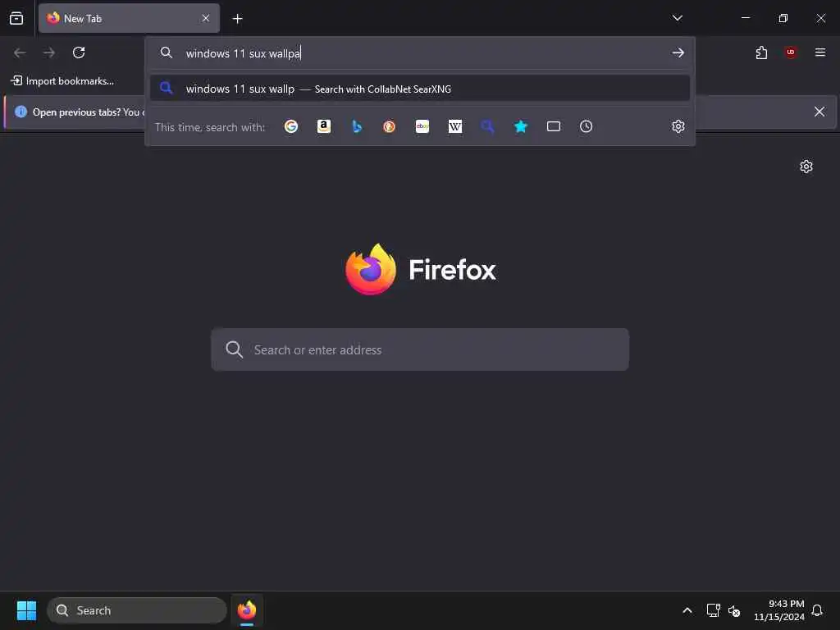This screenshot has height=630, width=840.
Task: Search open tabs using the tab icon
Action: click(x=554, y=126)
